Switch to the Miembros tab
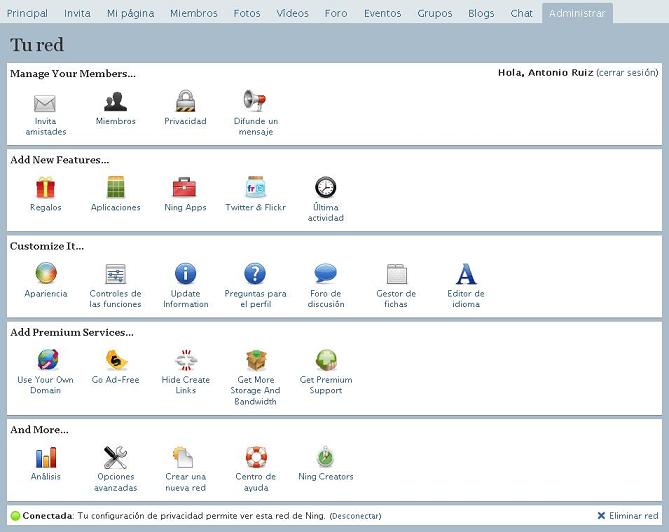 (x=193, y=13)
